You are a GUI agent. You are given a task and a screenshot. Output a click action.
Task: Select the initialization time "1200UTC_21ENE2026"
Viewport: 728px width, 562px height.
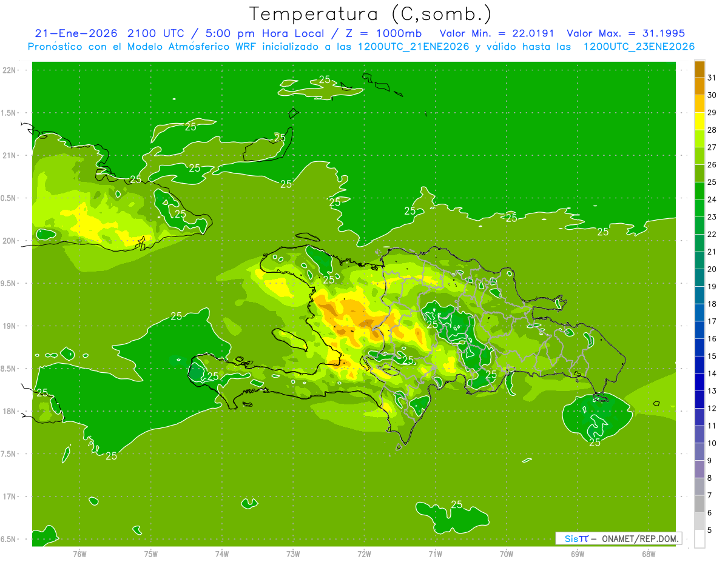pos(413,47)
